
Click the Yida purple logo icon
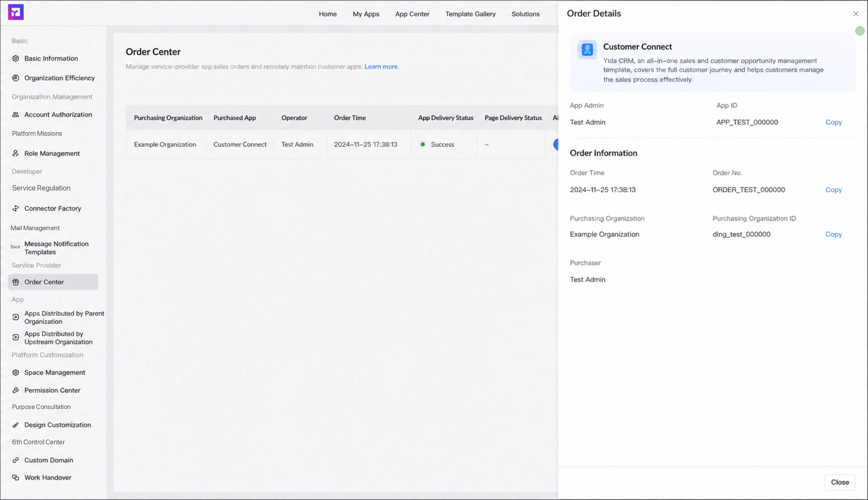click(16, 12)
